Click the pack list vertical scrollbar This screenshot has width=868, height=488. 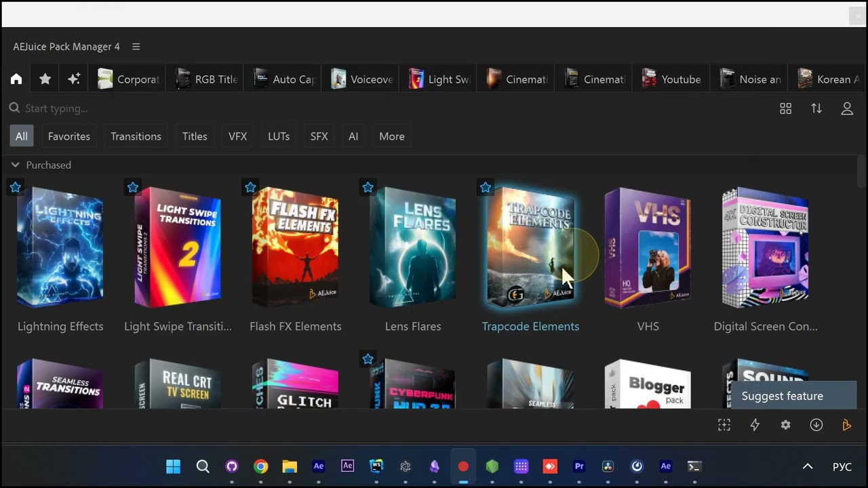[x=861, y=173]
